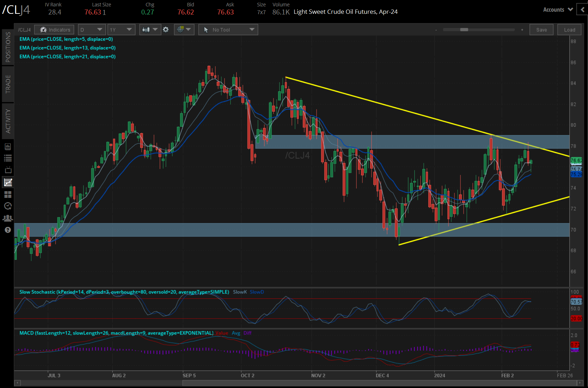Click the /CLJ4 symbol field in toolbar
The image size is (588, 388).
click(24, 30)
